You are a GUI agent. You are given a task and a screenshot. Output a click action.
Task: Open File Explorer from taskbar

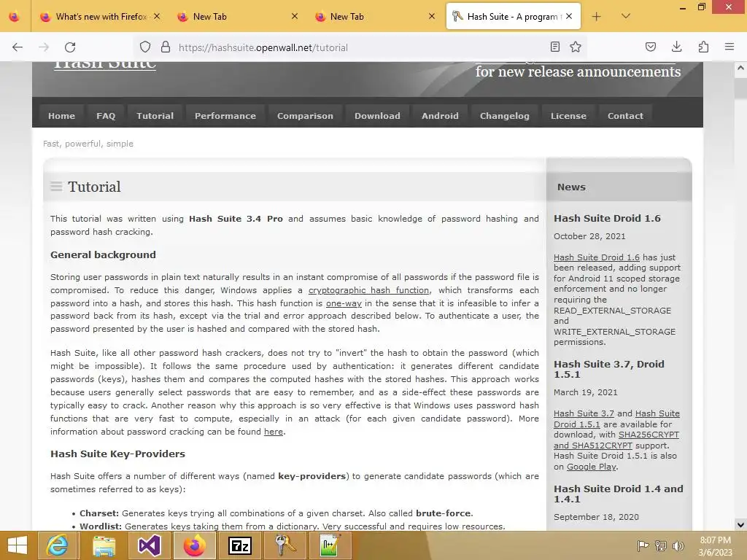coord(104,545)
